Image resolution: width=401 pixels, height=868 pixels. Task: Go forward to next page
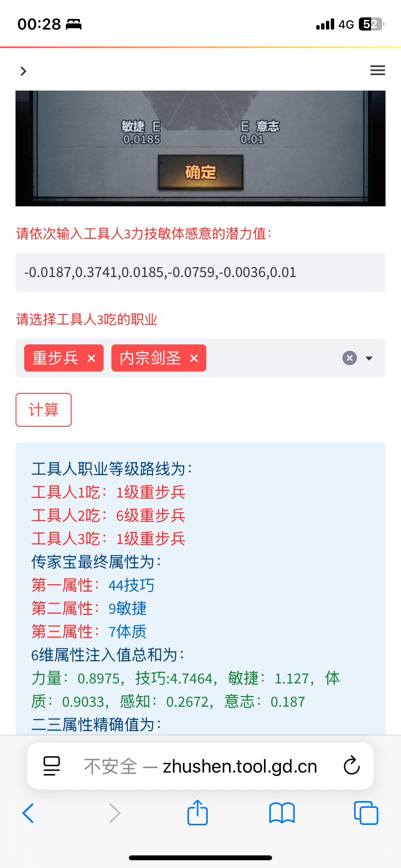click(114, 813)
